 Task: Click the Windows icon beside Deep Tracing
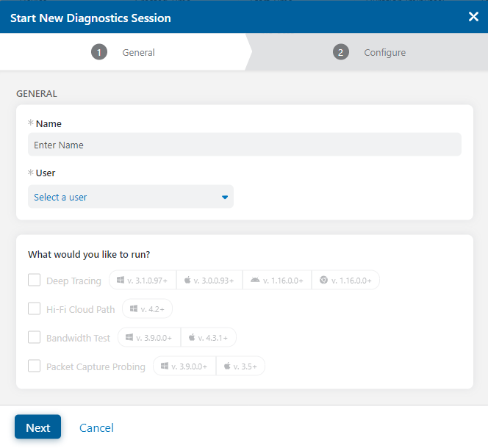pos(121,281)
